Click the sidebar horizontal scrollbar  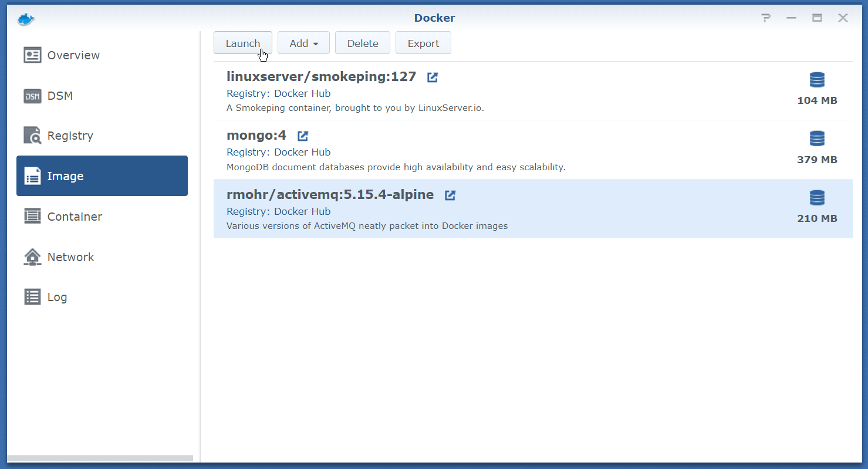coord(100,458)
